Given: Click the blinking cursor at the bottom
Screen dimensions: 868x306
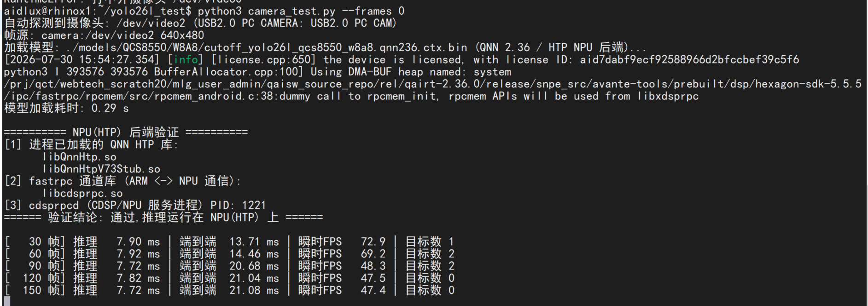Looking at the screenshot, I should click(x=7, y=301).
